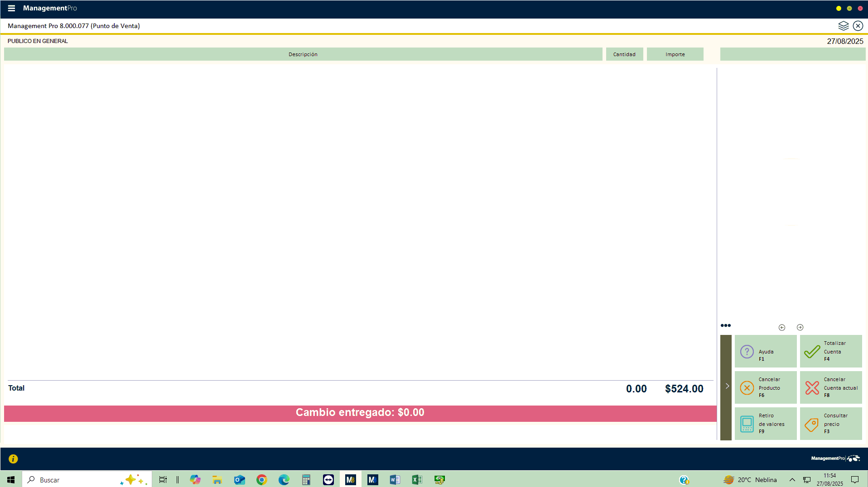
Task: Click Totalizar Cuenta F4
Action: pyautogui.click(x=831, y=351)
